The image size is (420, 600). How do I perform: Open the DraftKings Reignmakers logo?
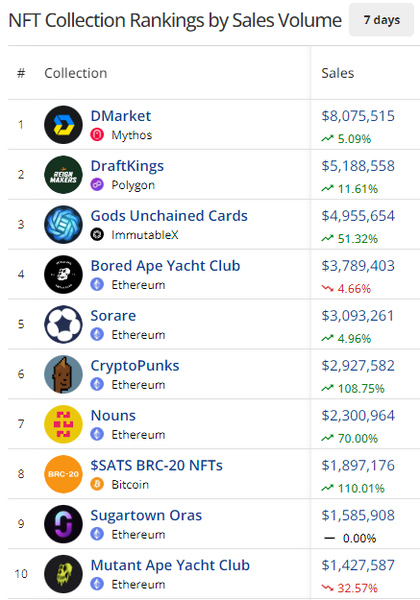click(x=63, y=174)
